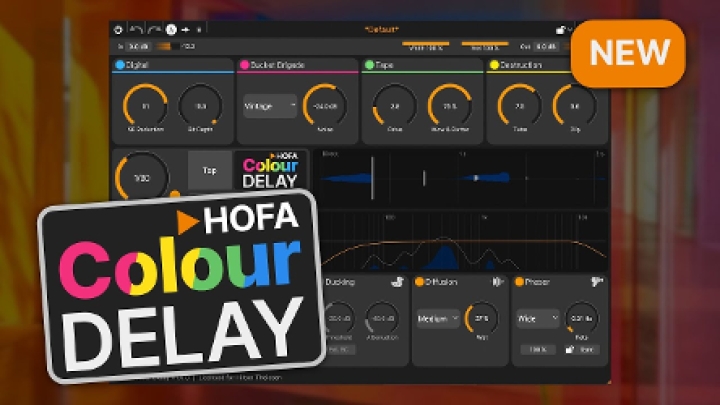Screen dimensions: 720x405
Task: Toggle the Tape colour section
Action: click(369, 65)
